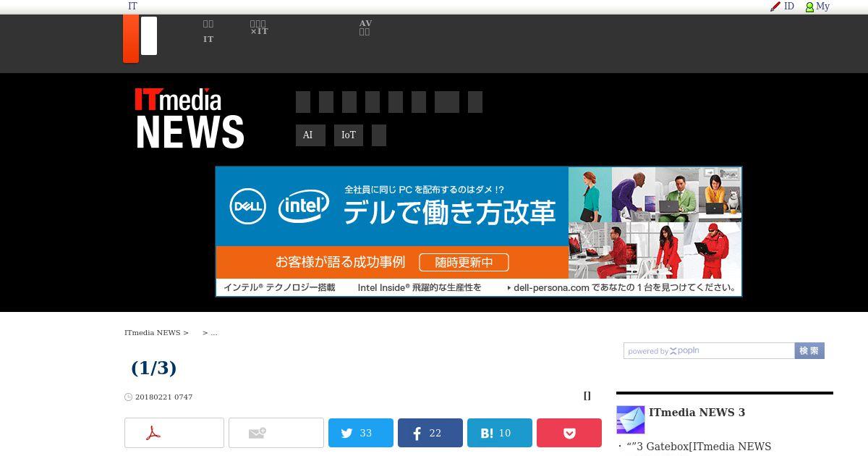This screenshot has height=456, width=868.
Task: Click the 20180221 0747 timestamp
Action: pyautogui.click(x=163, y=397)
